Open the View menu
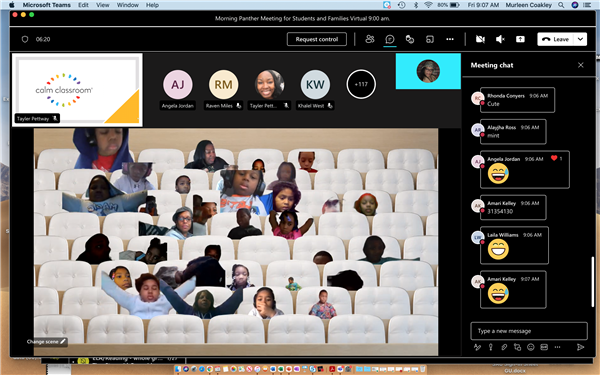Viewport: 600px width, 375px height. tap(103, 5)
